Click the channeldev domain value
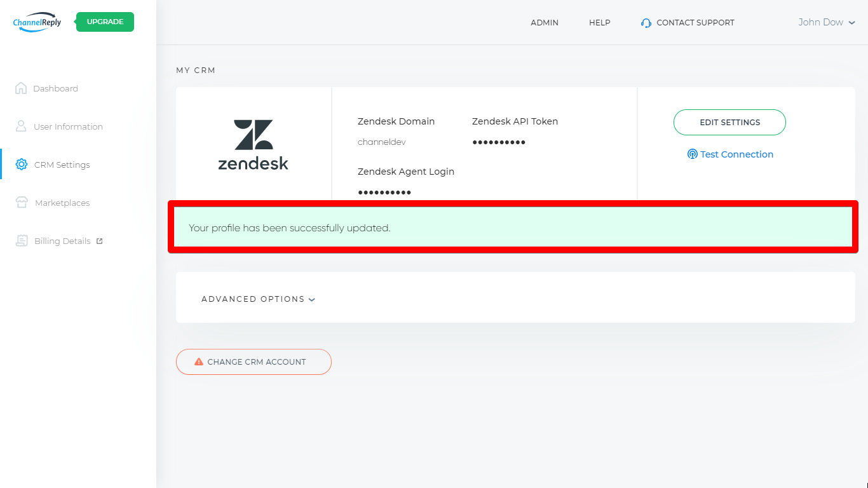 381,142
